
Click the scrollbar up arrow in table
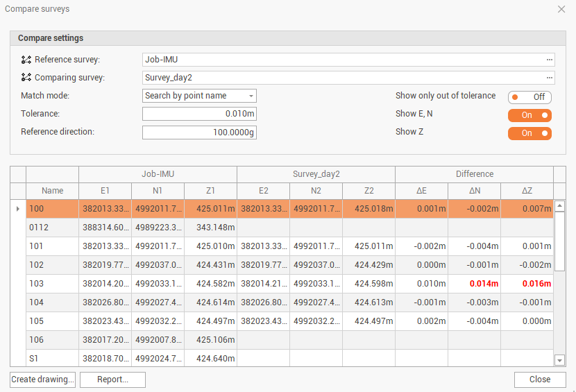[x=560, y=206]
